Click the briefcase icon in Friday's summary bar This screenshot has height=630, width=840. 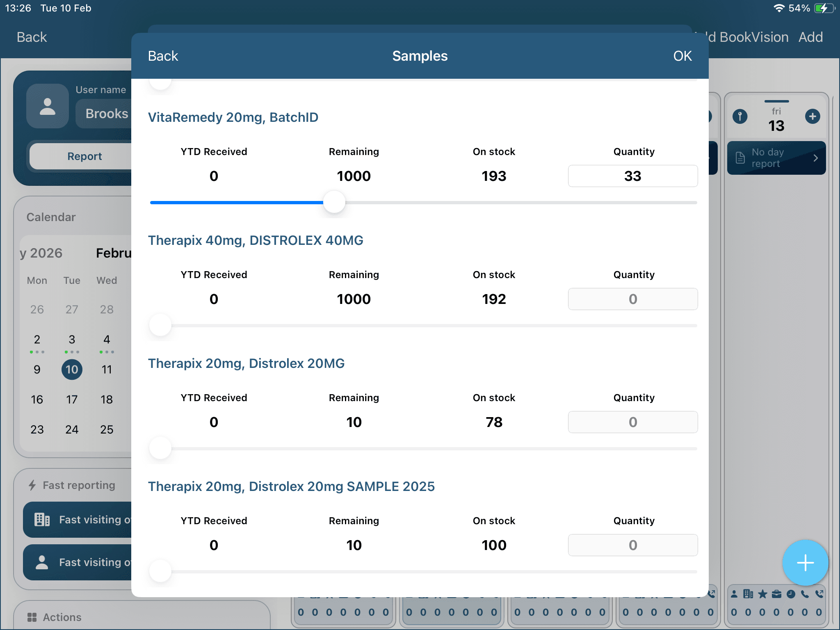tap(776, 594)
